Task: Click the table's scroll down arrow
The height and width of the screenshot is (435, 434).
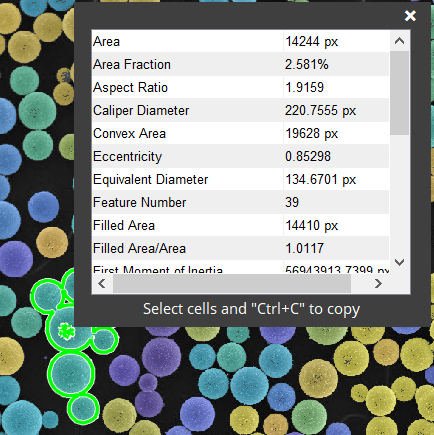Action: (399, 262)
